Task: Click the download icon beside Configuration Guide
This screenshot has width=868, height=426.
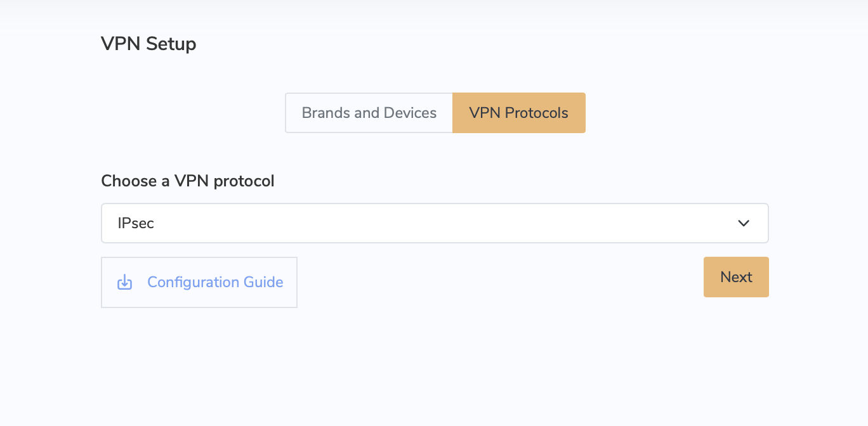Action: click(125, 283)
